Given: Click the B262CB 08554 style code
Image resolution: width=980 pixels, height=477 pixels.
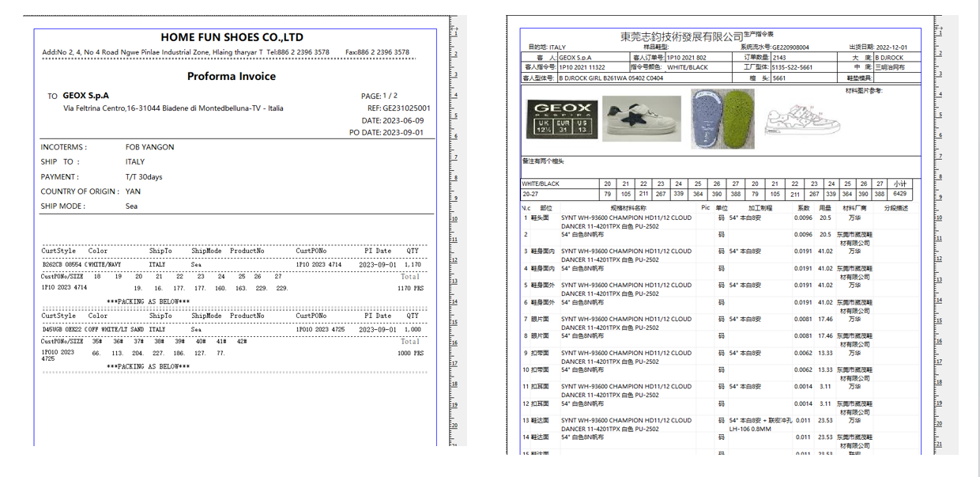Looking at the screenshot, I should (x=62, y=265).
